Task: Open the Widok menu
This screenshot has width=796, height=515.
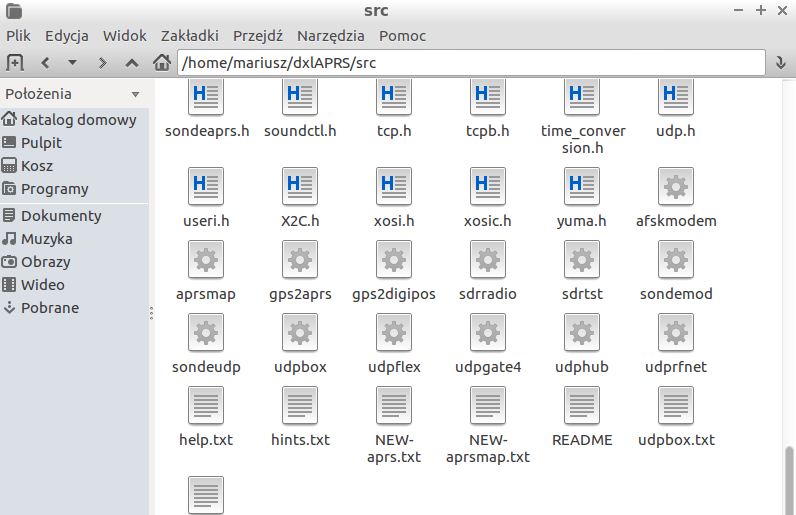Action: (x=124, y=36)
